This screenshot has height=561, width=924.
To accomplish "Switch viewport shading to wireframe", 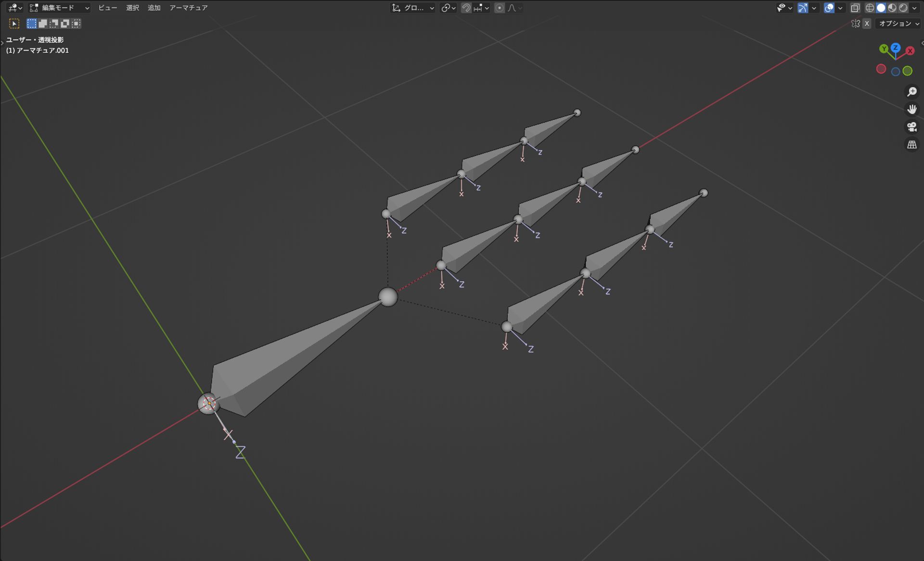I will [x=870, y=8].
